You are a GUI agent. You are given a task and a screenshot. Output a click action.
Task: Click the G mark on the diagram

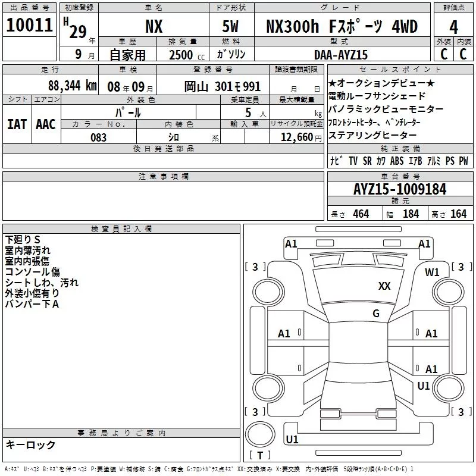pyautogui.click(x=376, y=314)
